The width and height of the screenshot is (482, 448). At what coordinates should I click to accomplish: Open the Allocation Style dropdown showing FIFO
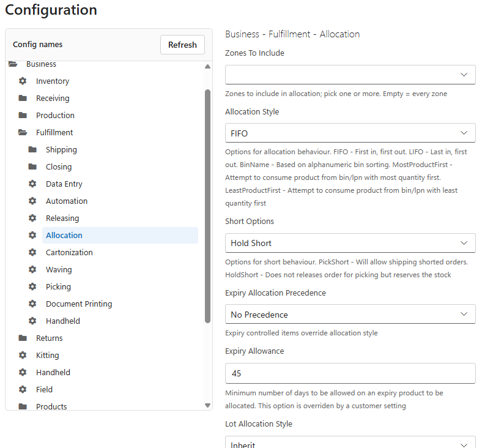click(350, 133)
